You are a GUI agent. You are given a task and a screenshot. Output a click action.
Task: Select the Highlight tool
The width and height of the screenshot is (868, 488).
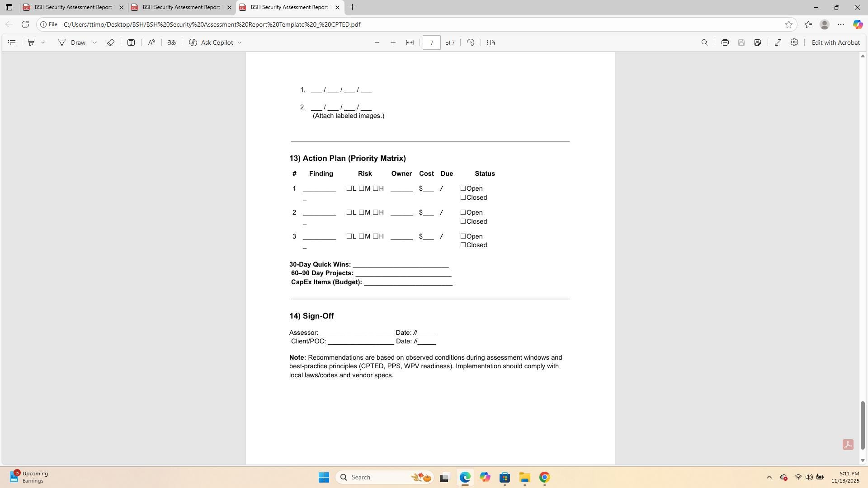31,42
